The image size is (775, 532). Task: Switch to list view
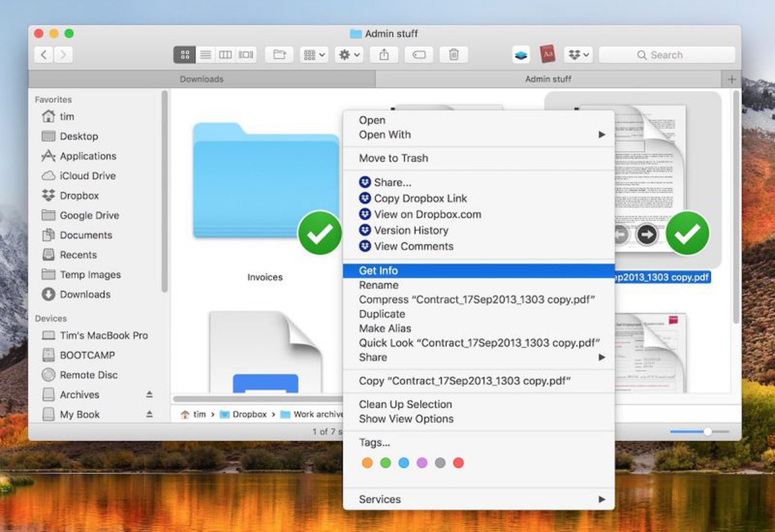click(205, 54)
